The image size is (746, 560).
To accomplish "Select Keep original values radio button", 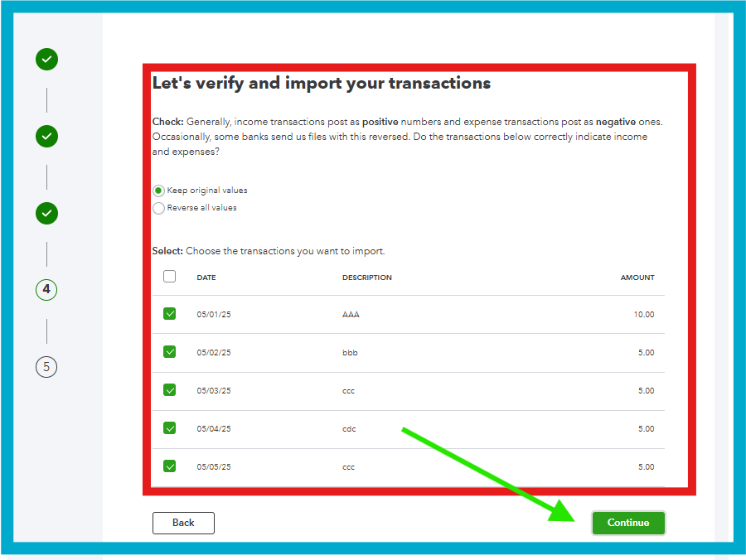I will pyautogui.click(x=159, y=191).
